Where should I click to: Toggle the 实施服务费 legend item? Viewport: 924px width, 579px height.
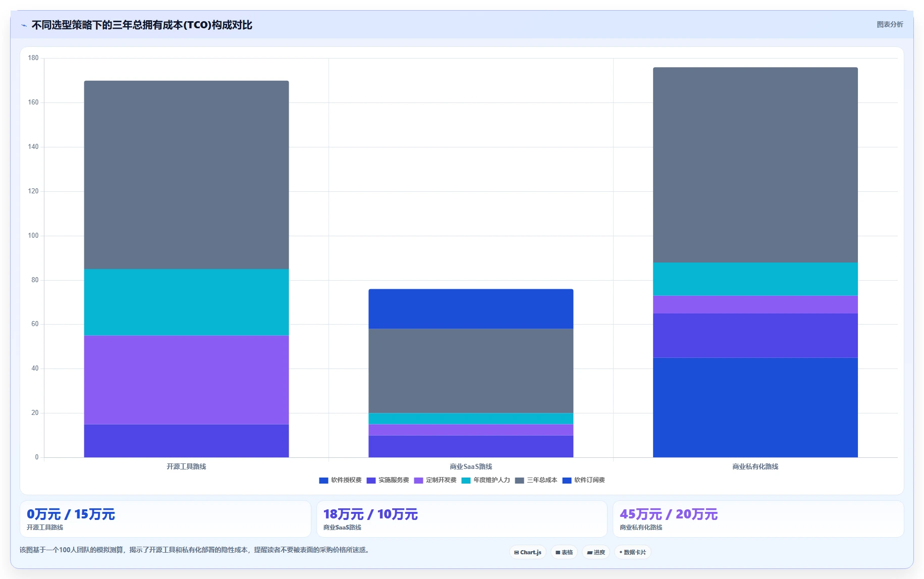(388, 480)
